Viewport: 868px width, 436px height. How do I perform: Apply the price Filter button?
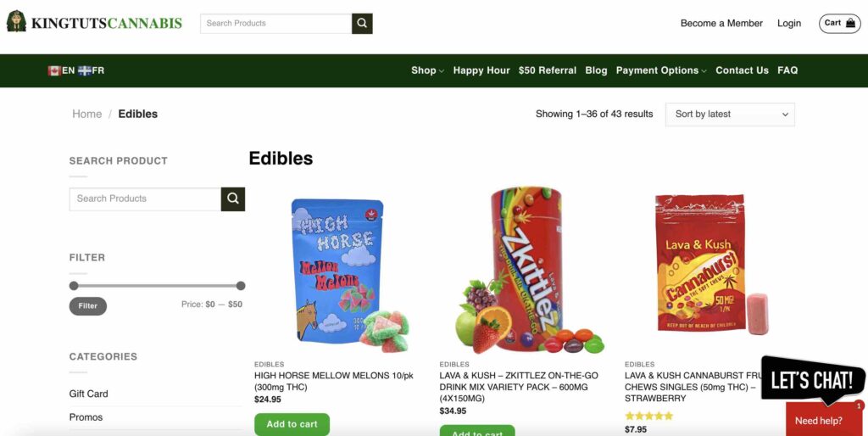(87, 306)
